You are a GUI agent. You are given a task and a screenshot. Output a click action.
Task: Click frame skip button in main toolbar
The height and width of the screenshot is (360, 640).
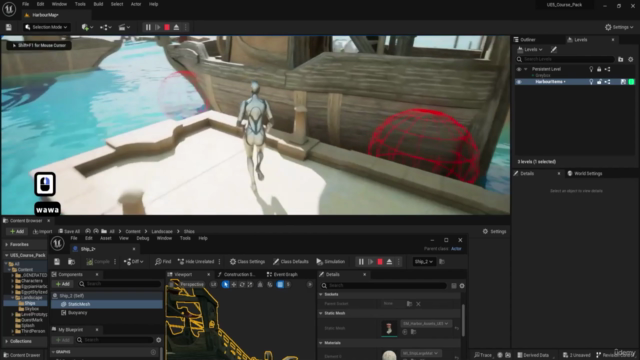pos(158,27)
